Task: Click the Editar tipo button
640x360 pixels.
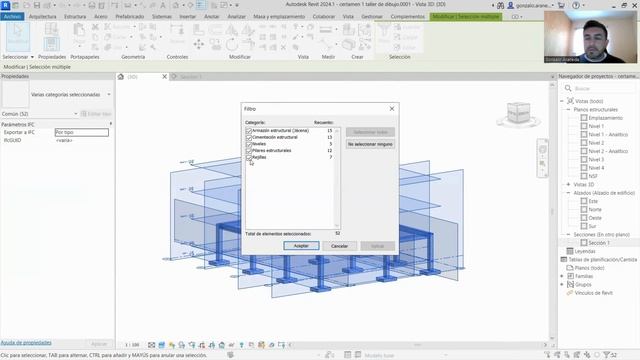Action: [x=96, y=114]
